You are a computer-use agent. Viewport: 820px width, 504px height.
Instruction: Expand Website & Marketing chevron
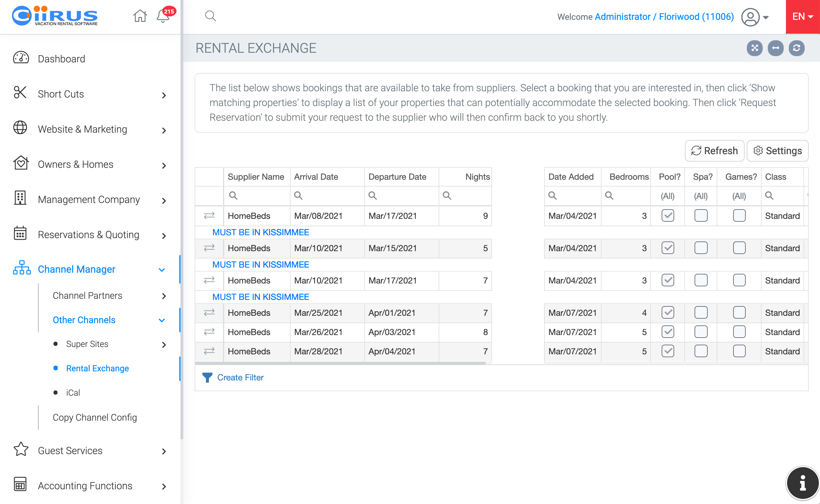(x=164, y=131)
